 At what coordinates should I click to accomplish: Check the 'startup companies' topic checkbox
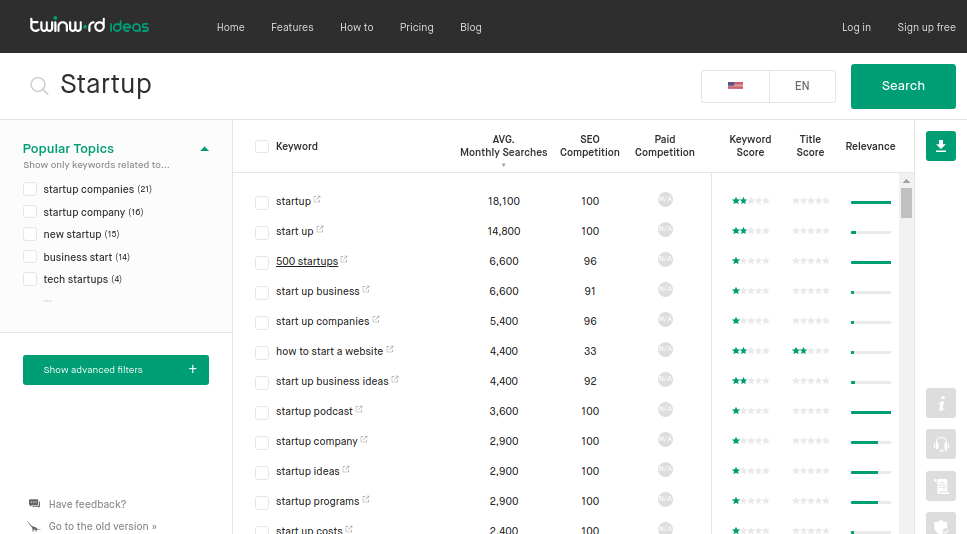[30, 189]
